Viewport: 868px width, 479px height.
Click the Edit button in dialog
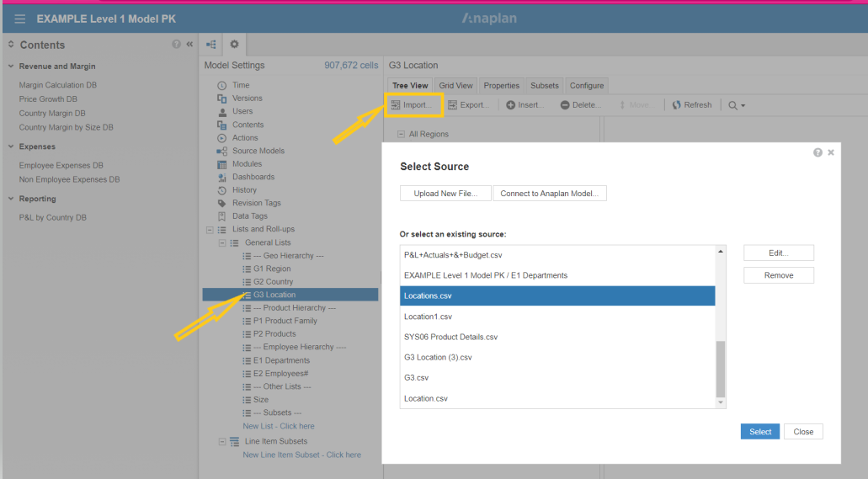(x=778, y=253)
